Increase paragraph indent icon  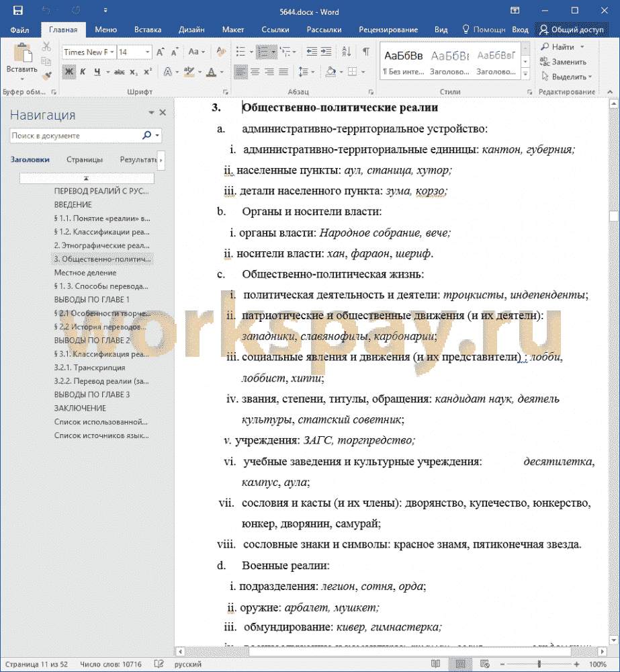326,52
